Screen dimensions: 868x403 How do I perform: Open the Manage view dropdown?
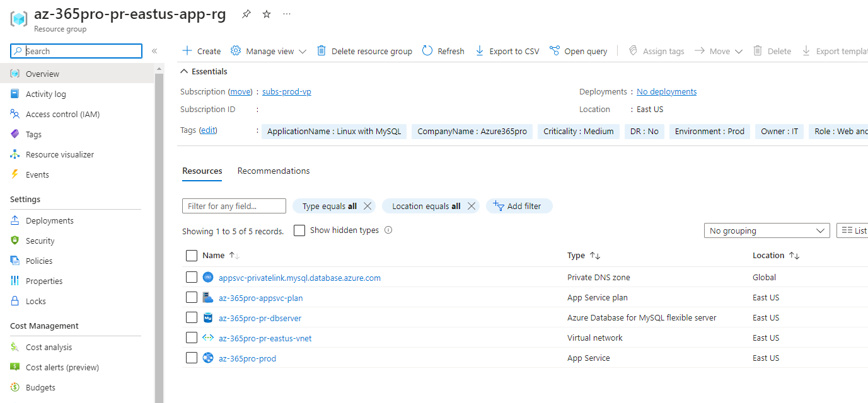click(x=269, y=51)
